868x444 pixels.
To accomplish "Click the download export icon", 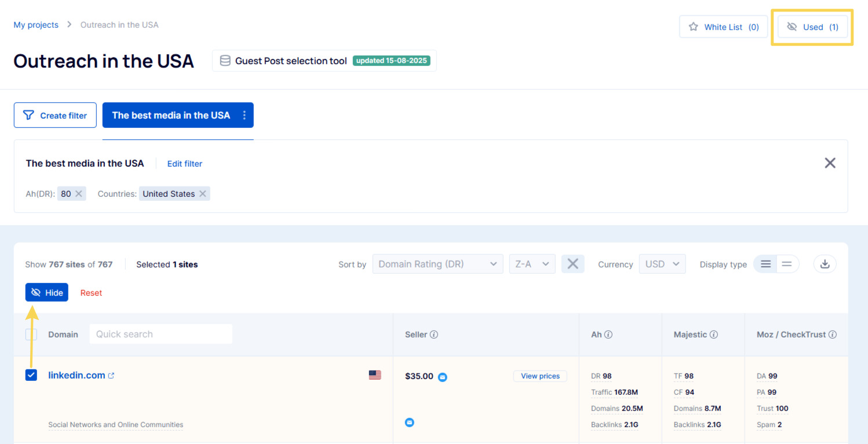I will click(825, 264).
